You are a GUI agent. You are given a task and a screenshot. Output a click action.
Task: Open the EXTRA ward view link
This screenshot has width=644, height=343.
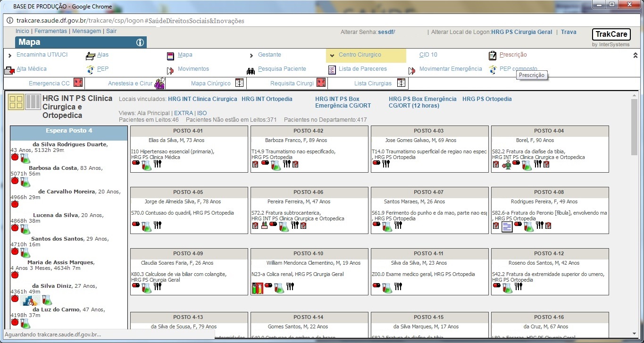pos(184,113)
